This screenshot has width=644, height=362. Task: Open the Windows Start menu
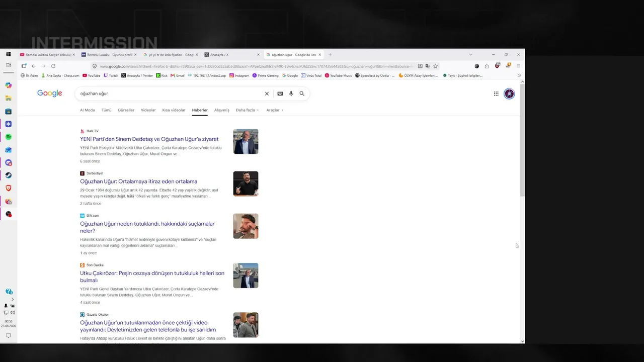coord(9,54)
